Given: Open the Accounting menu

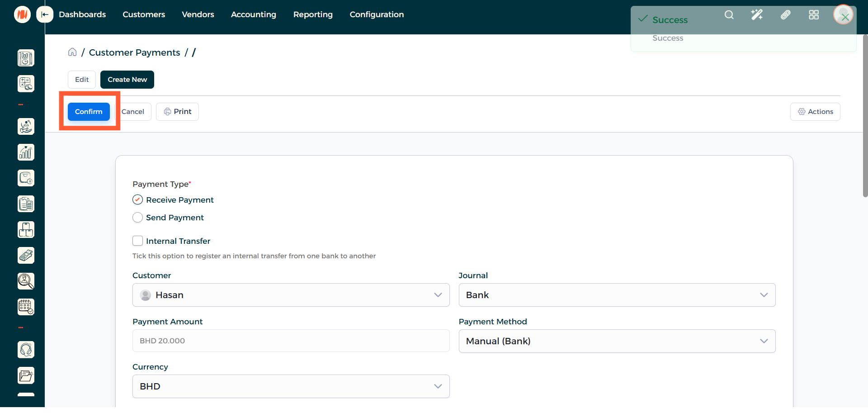Looking at the screenshot, I should (x=253, y=14).
